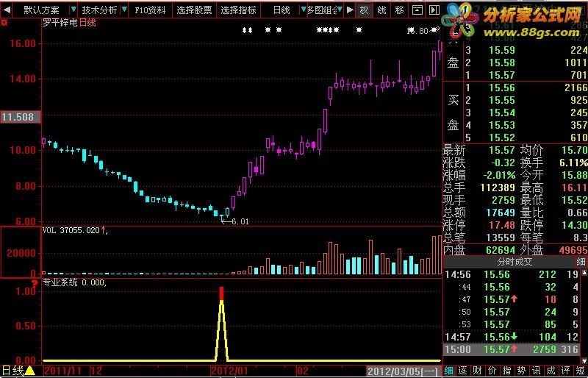588x378 pixels.
Task: Click the panel restore window icon in toolbar
Action: tap(417, 10)
